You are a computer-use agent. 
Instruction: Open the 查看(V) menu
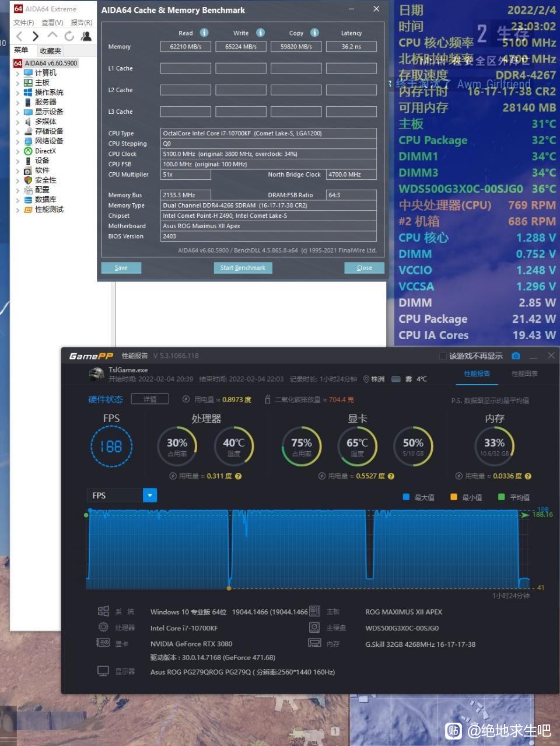(52, 22)
